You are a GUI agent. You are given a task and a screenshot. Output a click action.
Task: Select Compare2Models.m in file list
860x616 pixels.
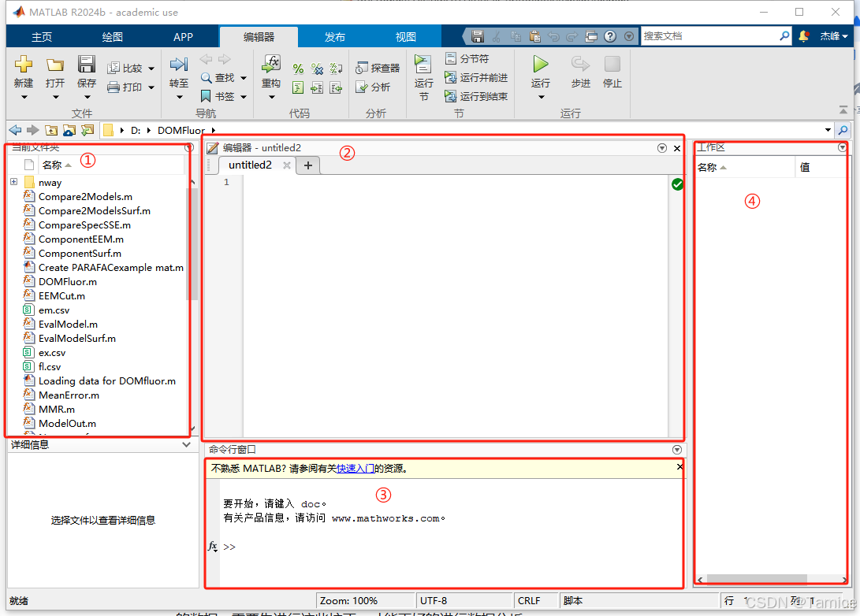(85, 197)
